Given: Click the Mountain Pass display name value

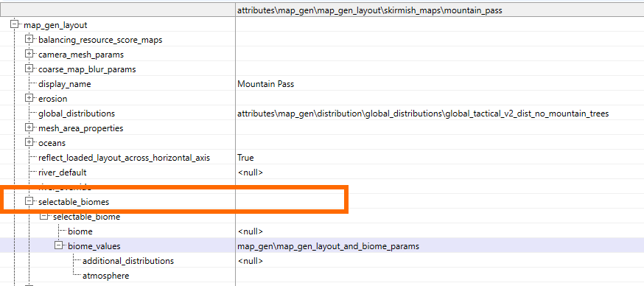Looking at the screenshot, I should click(x=266, y=84).
